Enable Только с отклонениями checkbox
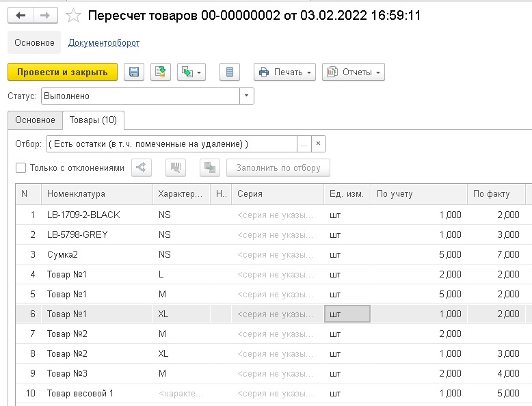The width and height of the screenshot is (532, 406). click(x=21, y=168)
